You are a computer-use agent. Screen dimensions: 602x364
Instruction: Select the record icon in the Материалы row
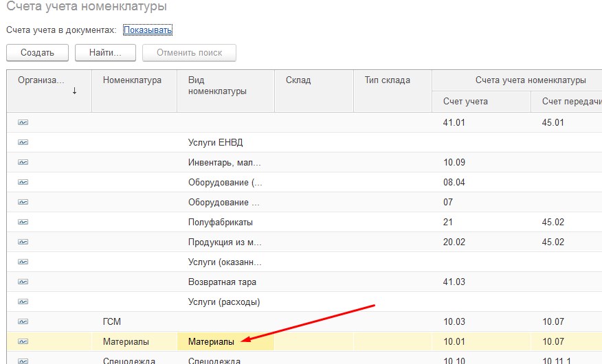pyautogui.click(x=23, y=342)
